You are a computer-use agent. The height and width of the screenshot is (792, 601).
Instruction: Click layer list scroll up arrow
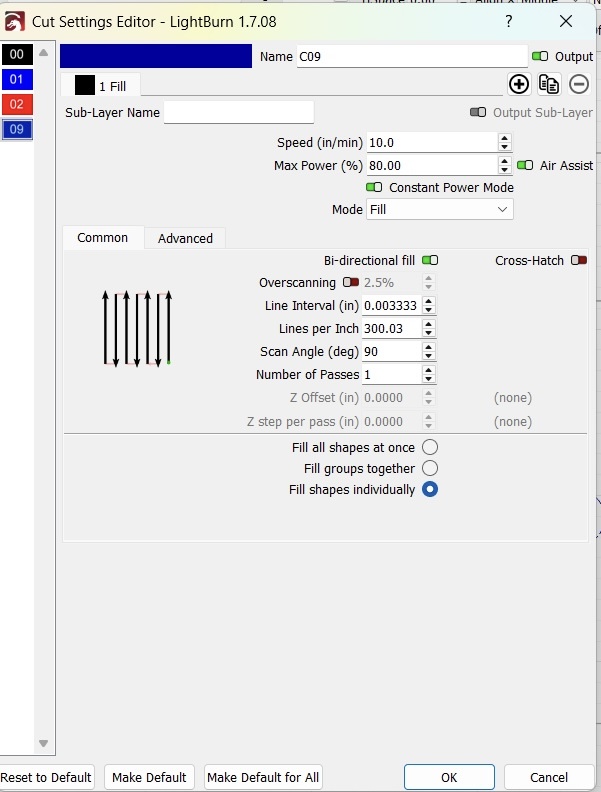(x=43, y=53)
